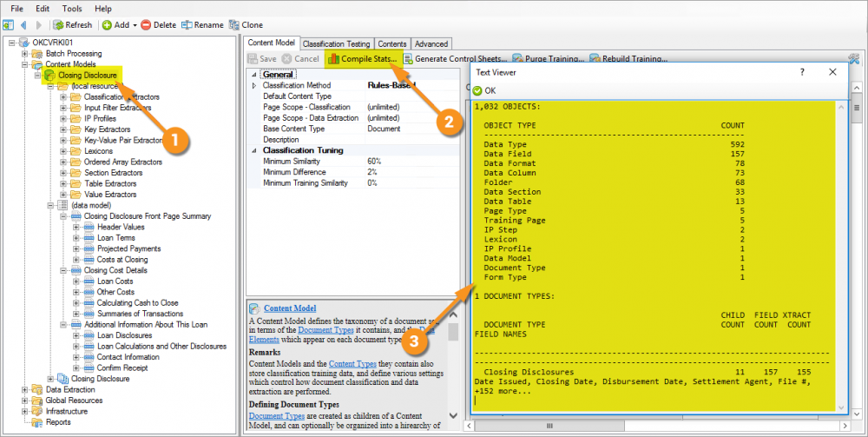The height and width of the screenshot is (437, 868).
Task: Expand the Data Extraction tree node
Action: 25,390
